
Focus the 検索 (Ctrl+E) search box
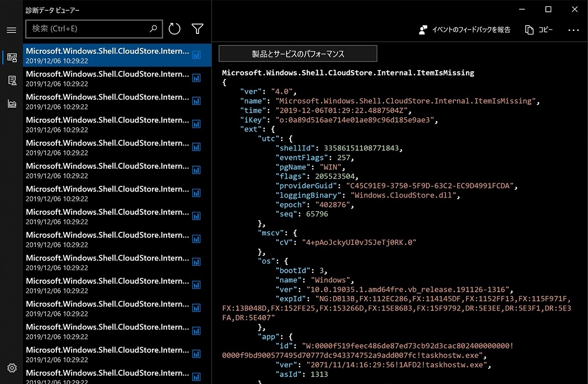(94, 29)
